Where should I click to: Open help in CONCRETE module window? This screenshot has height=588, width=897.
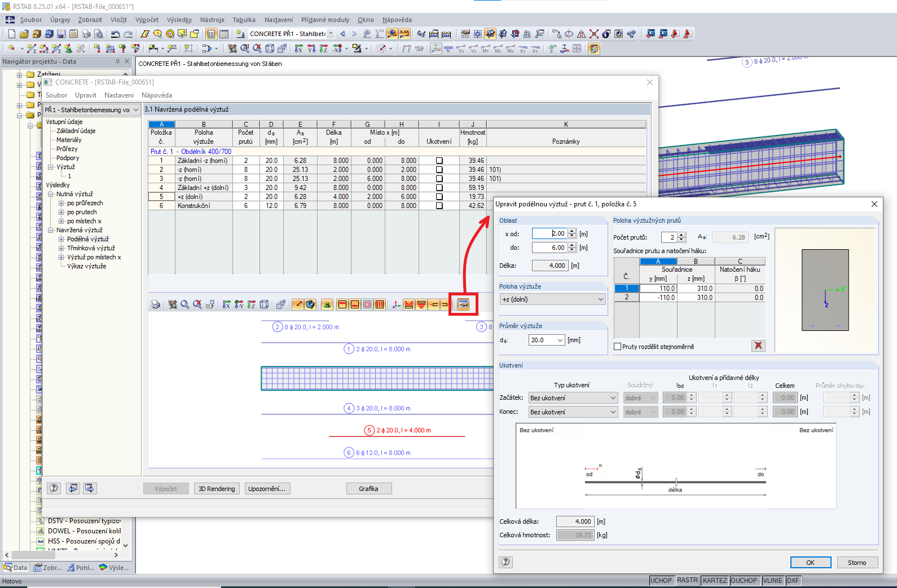tap(54, 488)
